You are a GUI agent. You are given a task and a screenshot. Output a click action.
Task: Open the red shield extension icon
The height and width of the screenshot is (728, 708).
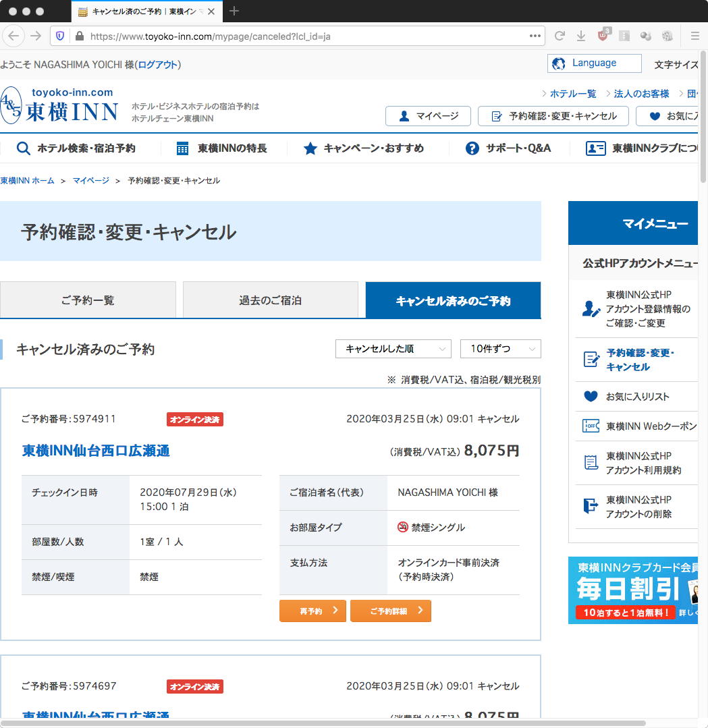click(603, 35)
